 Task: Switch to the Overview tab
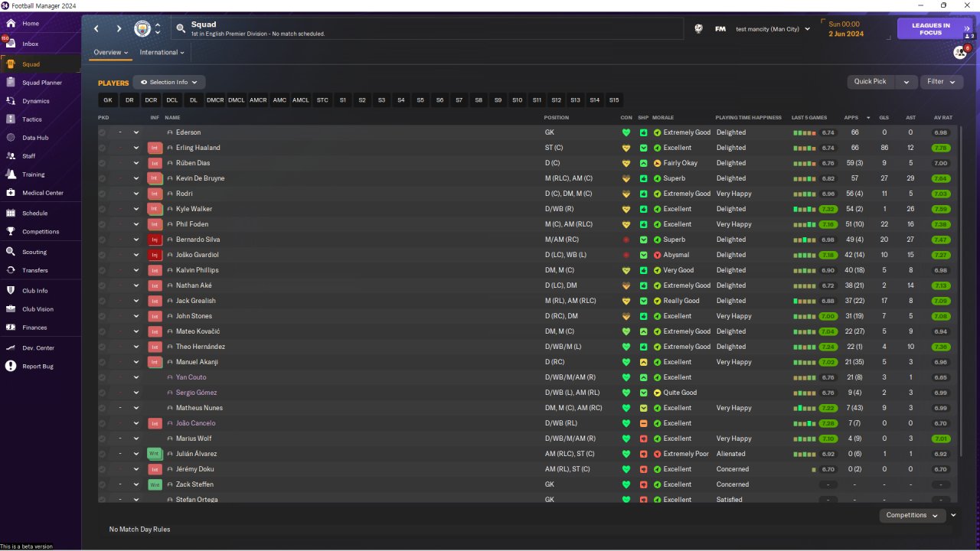click(110, 53)
